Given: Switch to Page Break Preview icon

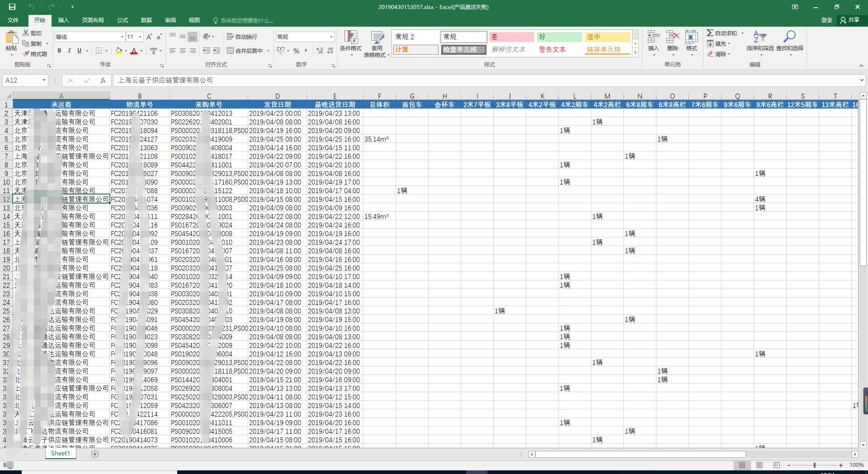Looking at the screenshot, I should [x=777, y=465].
